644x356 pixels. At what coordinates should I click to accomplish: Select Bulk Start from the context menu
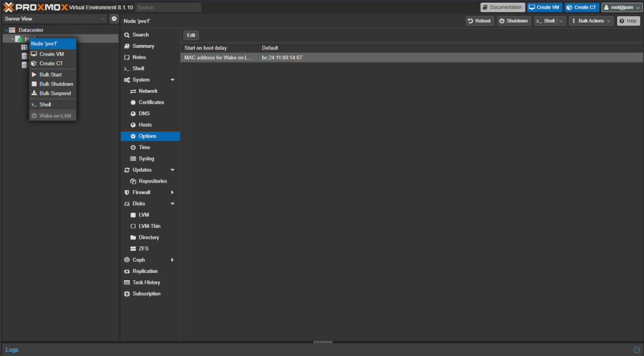point(52,75)
